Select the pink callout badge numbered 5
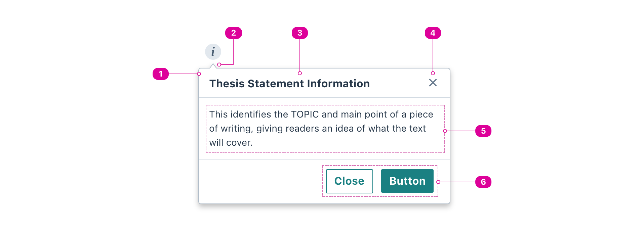The image size is (644, 231). pyautogui.click(x=483, y=131)
